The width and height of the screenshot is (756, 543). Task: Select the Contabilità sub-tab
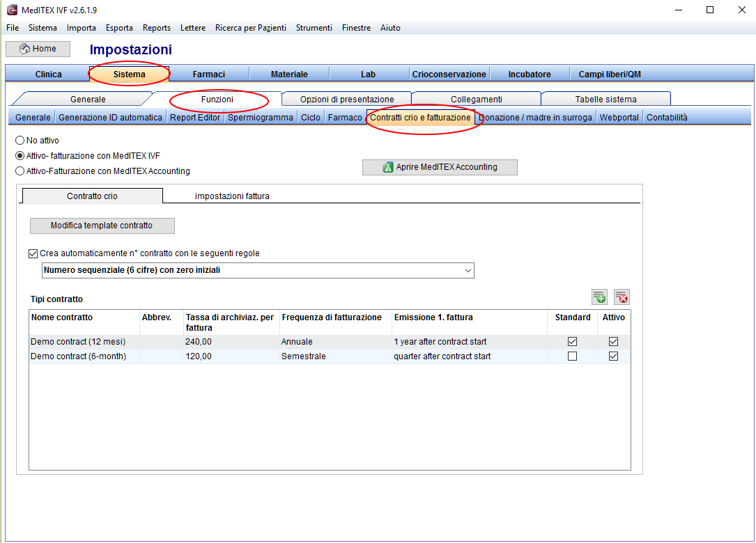(x=667, y=118)
